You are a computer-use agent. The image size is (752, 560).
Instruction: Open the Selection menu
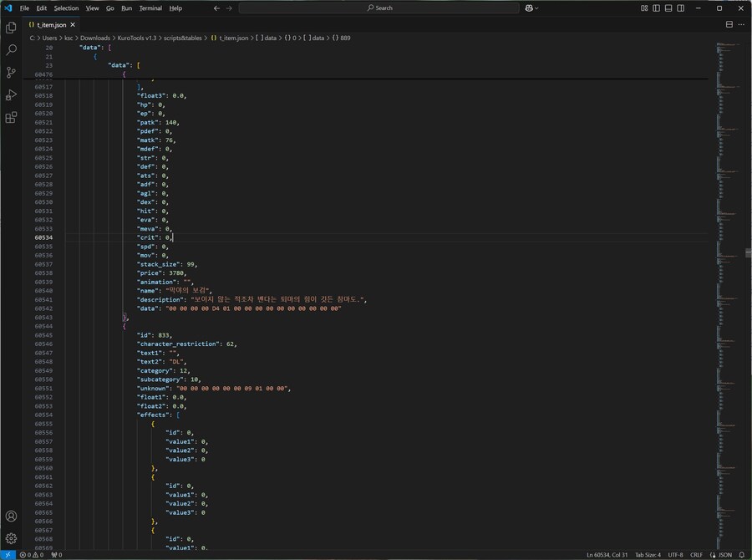(x=66, y=8)
